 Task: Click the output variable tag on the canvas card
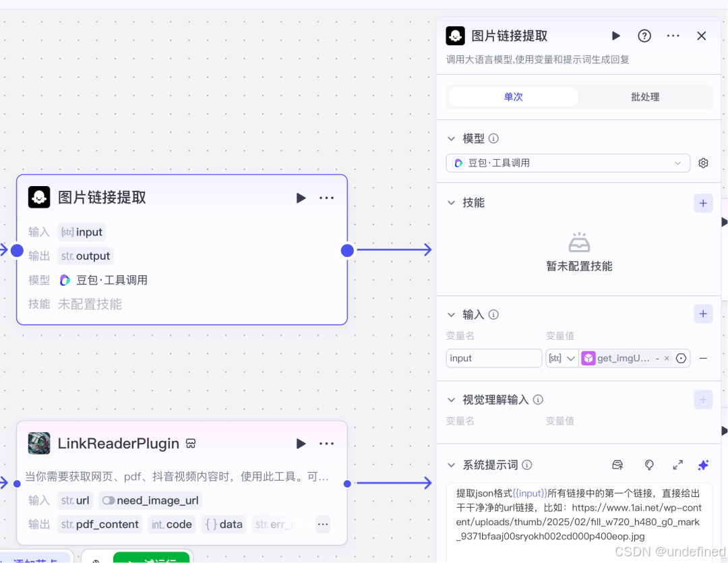86,256
